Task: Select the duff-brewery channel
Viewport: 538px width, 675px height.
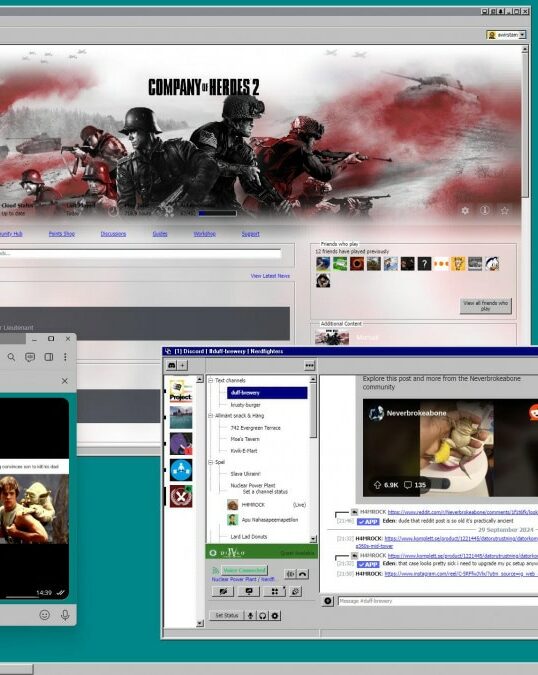Action: click(x=267, y=393)
